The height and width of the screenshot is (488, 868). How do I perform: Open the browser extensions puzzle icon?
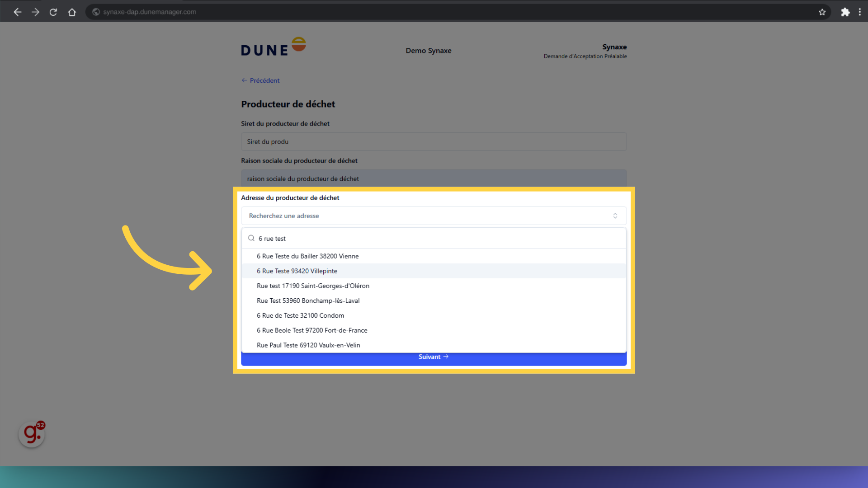tap(845, 12)
